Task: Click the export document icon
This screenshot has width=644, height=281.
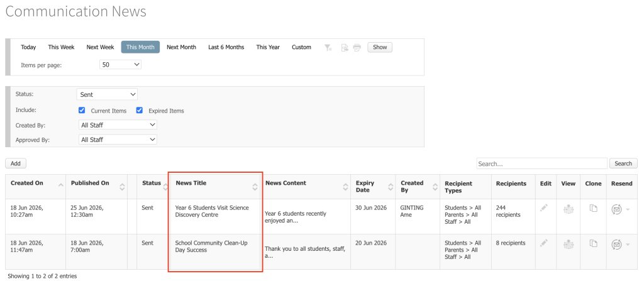Action: 345,47
